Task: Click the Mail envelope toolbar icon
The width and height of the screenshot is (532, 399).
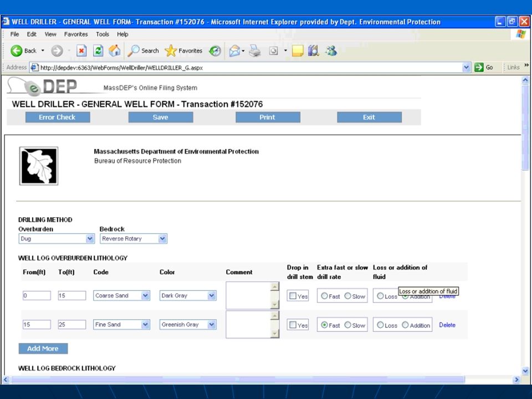Action: (x=234, y=51)
